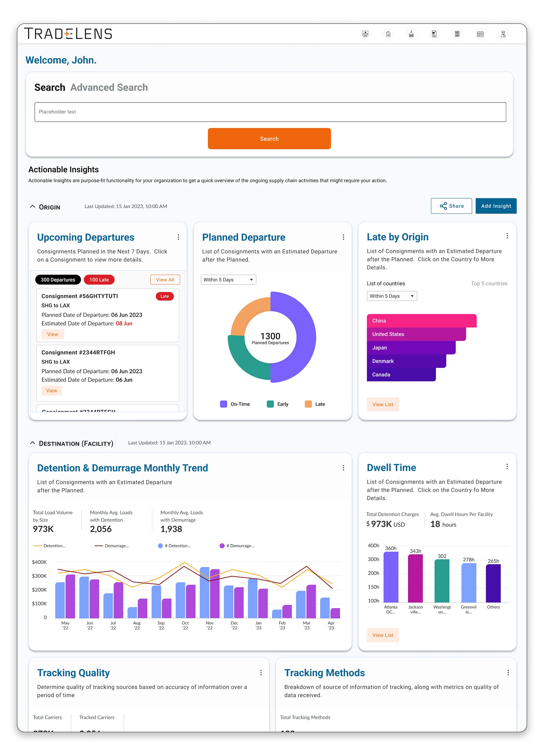Click the Greenville 278h bar
Screen dimensions: 544x756
pos(469,583)
